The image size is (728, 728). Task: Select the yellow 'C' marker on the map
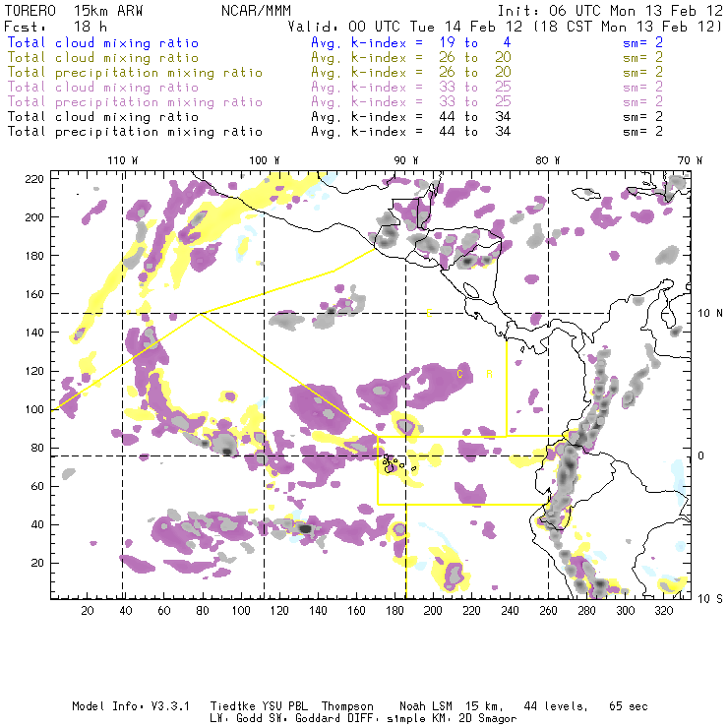click(x=459, y=374)
